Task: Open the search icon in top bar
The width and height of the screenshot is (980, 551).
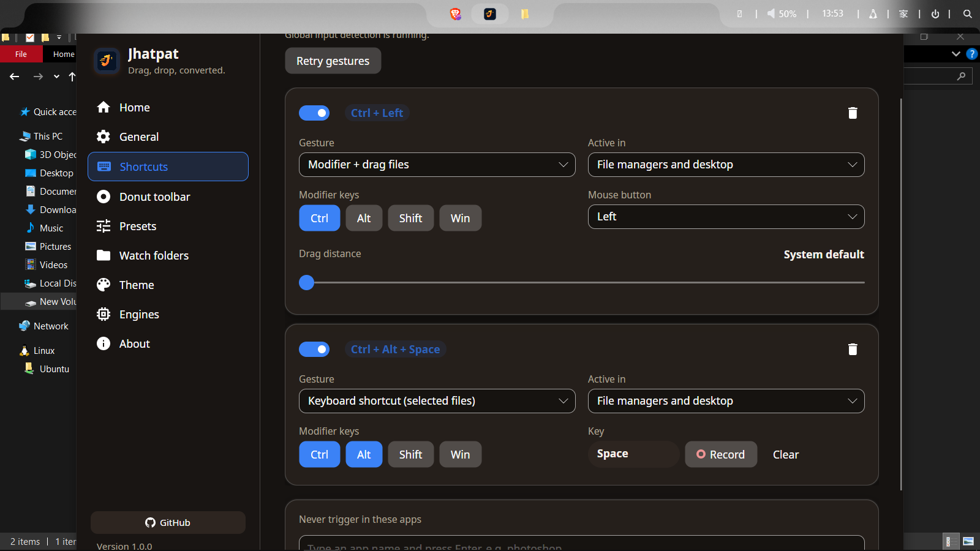Action: click(x=968, y=13)
